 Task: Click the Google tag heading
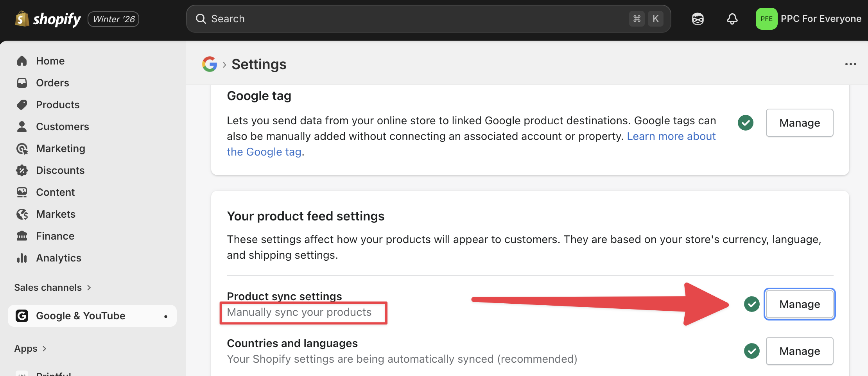259,96
